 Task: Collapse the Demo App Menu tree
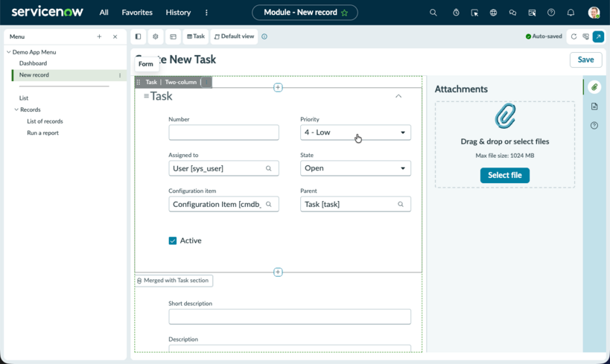point(8,51)
